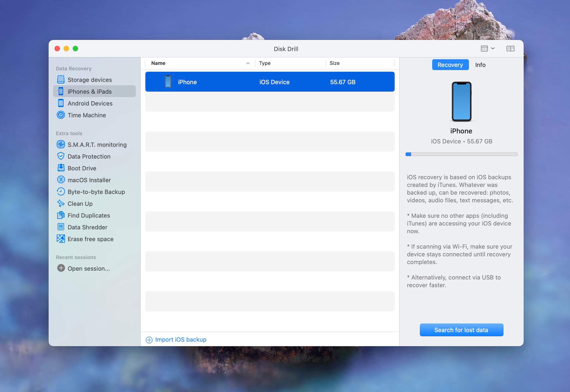Click the Data Shredder icon
The image size is (570, 392).
pos(61,227)
